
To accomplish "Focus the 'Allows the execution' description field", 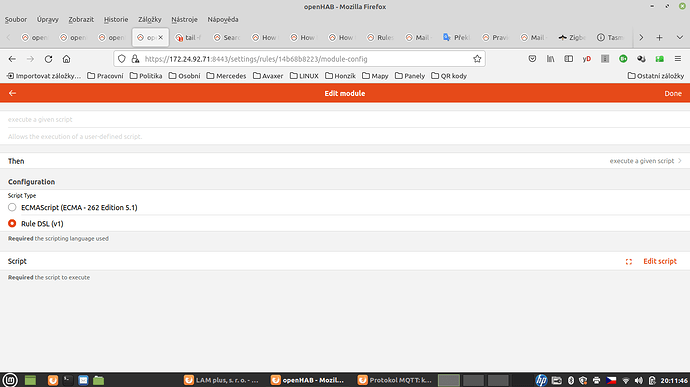I will coord(345,136).
